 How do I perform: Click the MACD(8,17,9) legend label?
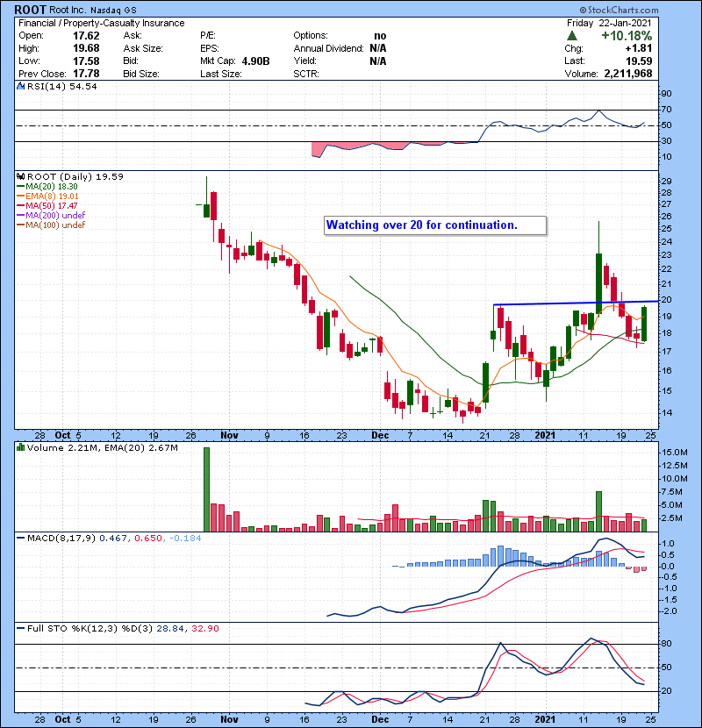[61, 539]
